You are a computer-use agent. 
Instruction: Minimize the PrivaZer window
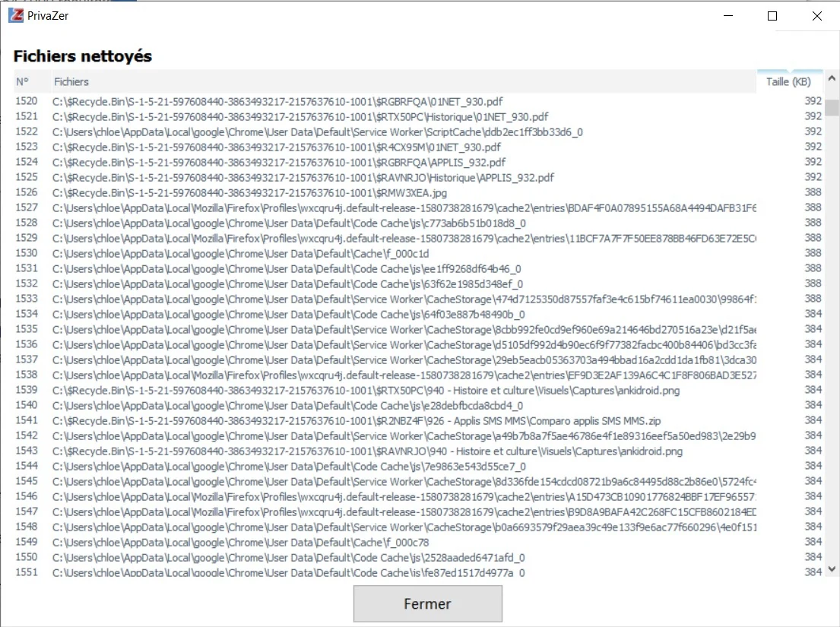tap(728, 16)
